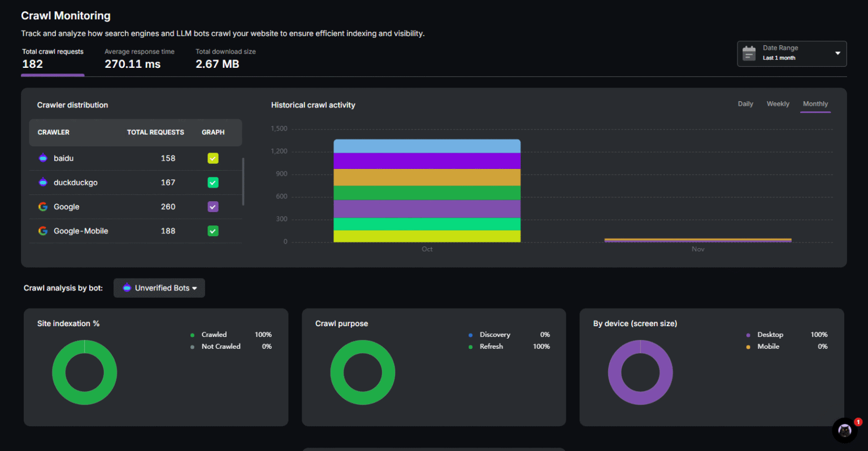The image size is (868, 451).
Task: Switch to the Daily crawl view
Action: coord(745,104)
